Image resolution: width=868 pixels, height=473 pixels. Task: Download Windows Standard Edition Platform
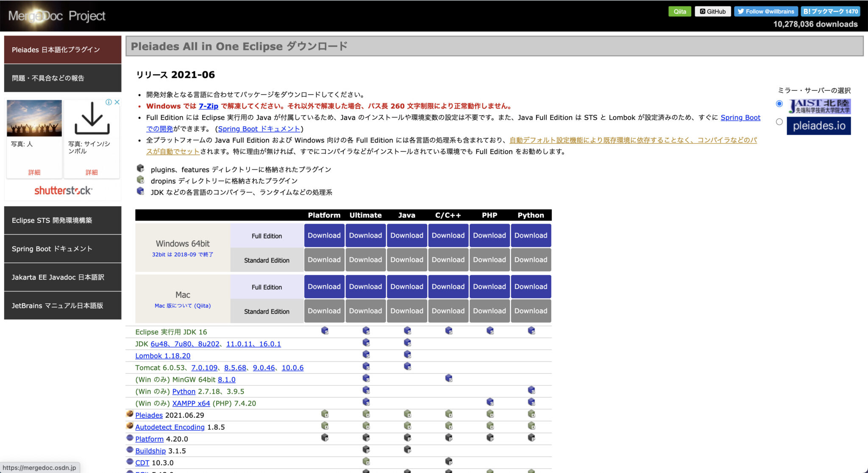(324, 260)
